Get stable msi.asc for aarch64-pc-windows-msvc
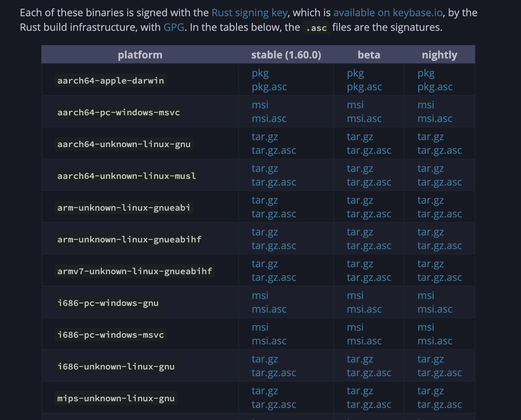This screenshot has width=521, height=420. pyautogui.click(x=269, y=119)
